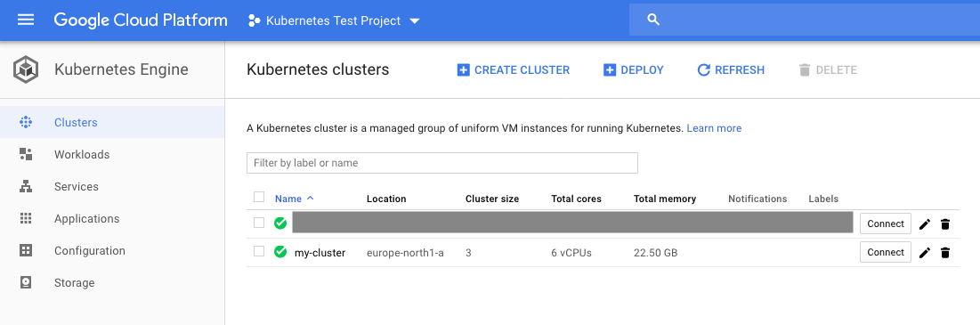
Task: Click the europe-north1-a location cell
Action: [405, 253]
